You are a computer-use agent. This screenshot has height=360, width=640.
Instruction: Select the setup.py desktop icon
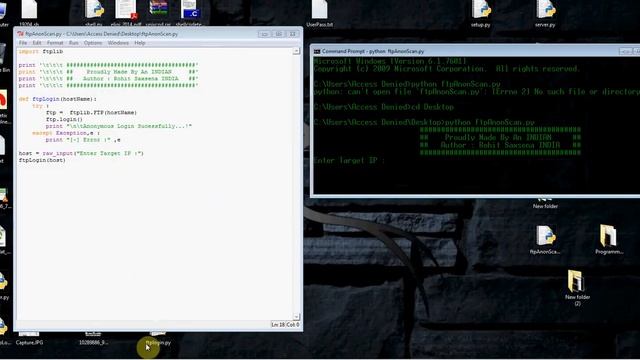tap(480, 13)
